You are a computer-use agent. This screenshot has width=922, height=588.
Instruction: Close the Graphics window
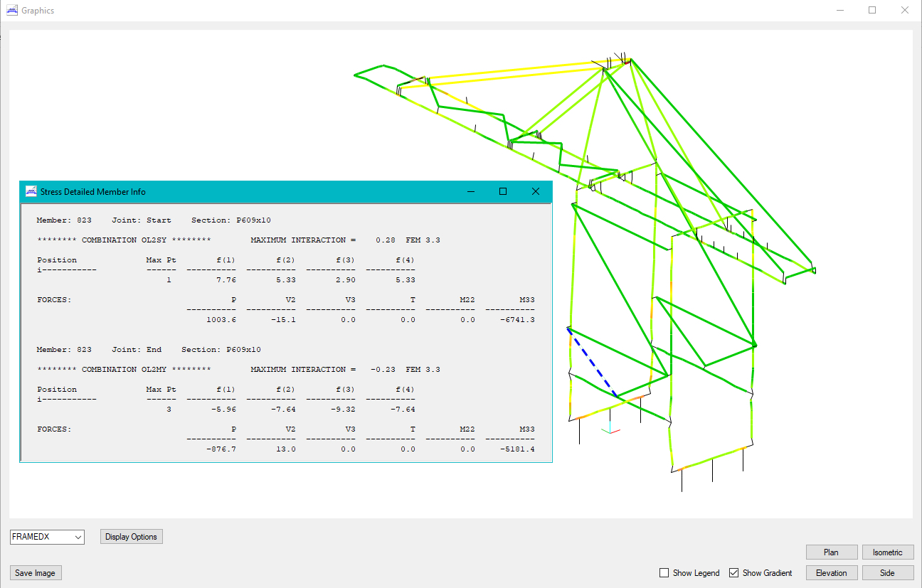[x=904, y=11]
